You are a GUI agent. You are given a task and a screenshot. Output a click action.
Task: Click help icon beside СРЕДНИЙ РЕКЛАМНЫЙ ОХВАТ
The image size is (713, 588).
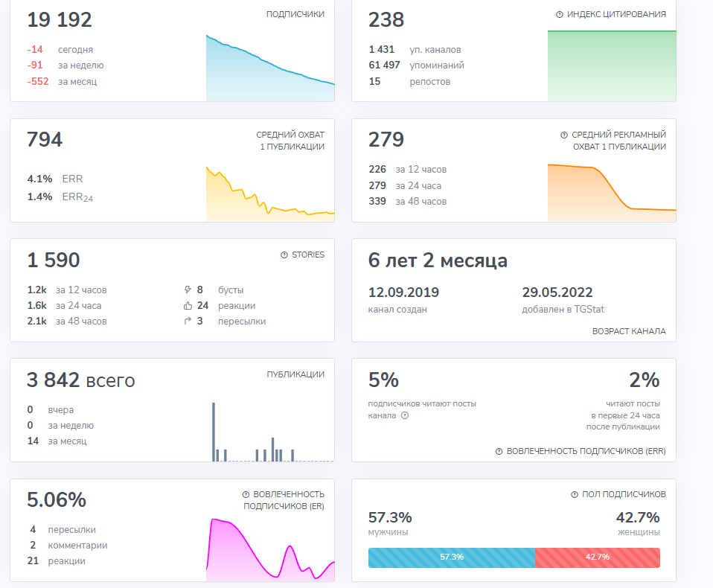point(564,135)
